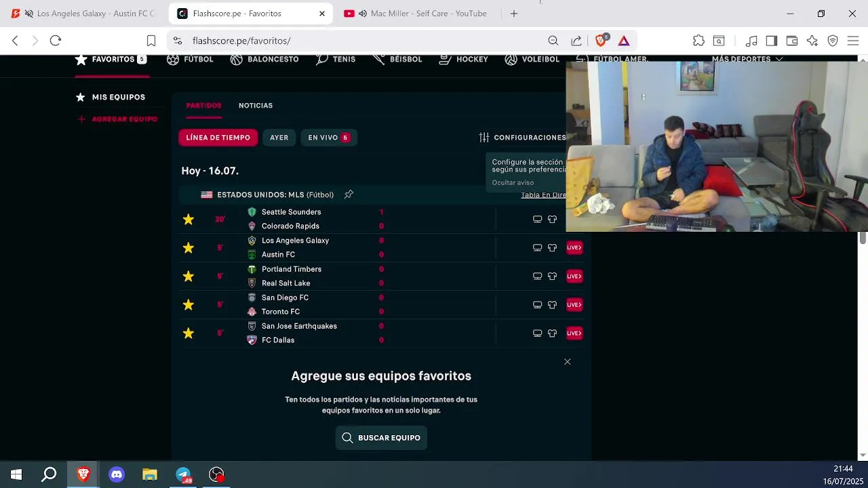The width and height of the screenshot is (868, 488).
Task: Pin the Estados Unidos MLS league
Action: [349, 195]
